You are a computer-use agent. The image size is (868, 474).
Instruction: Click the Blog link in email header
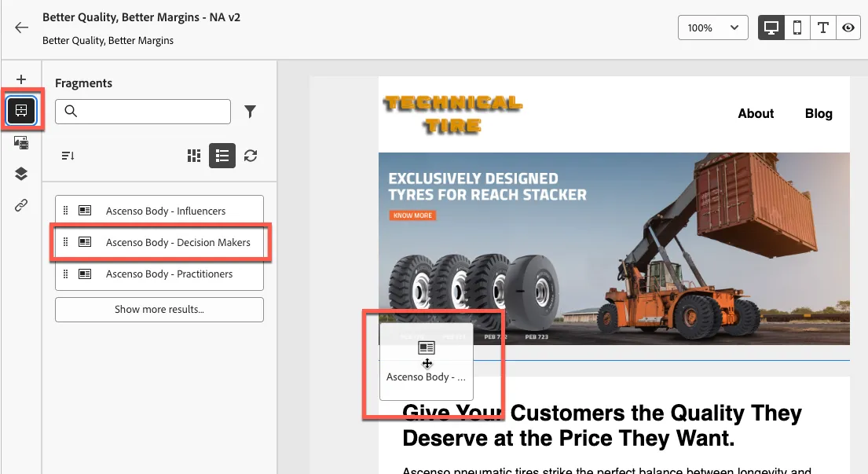pos(819,113)
